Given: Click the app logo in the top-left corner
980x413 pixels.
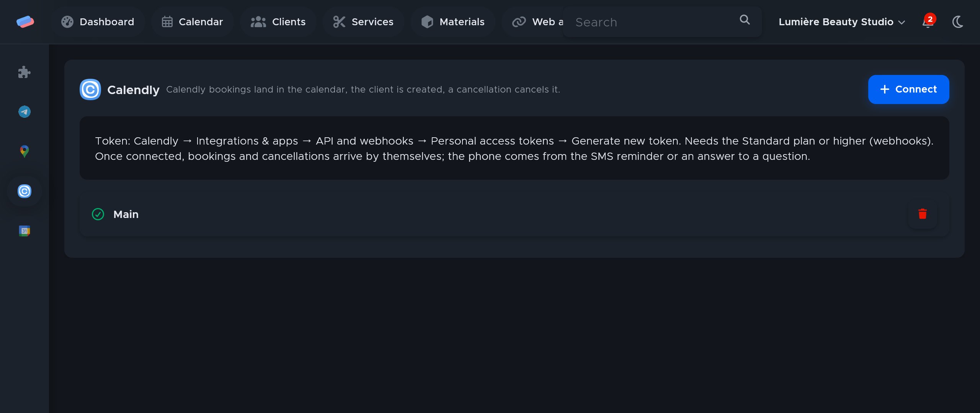Looking at the screenshot, I should pos(25,22).
